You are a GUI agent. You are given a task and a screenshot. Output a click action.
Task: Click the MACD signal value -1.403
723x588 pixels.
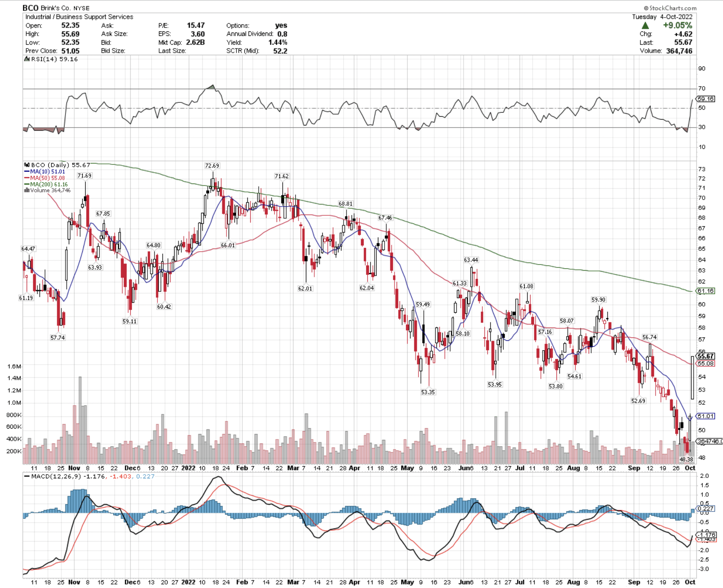click(x=120, y=476)
